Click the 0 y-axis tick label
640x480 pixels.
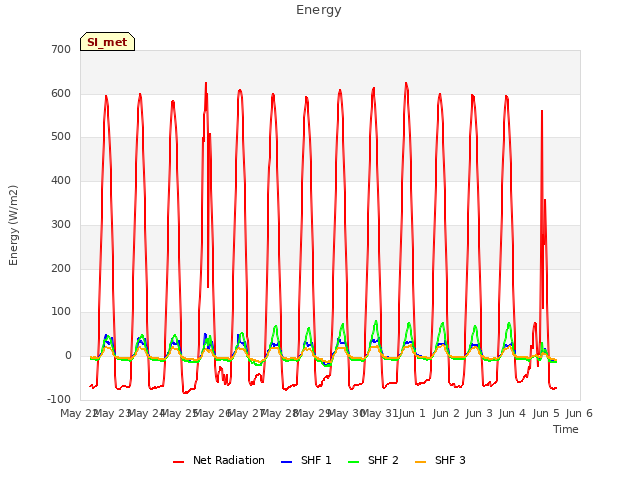(x=68, y=356)
